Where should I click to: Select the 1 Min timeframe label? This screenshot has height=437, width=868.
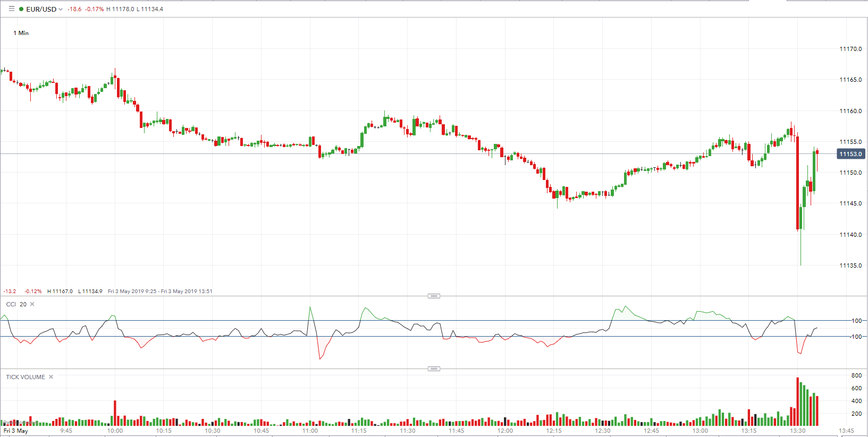(x=21, y=33)
